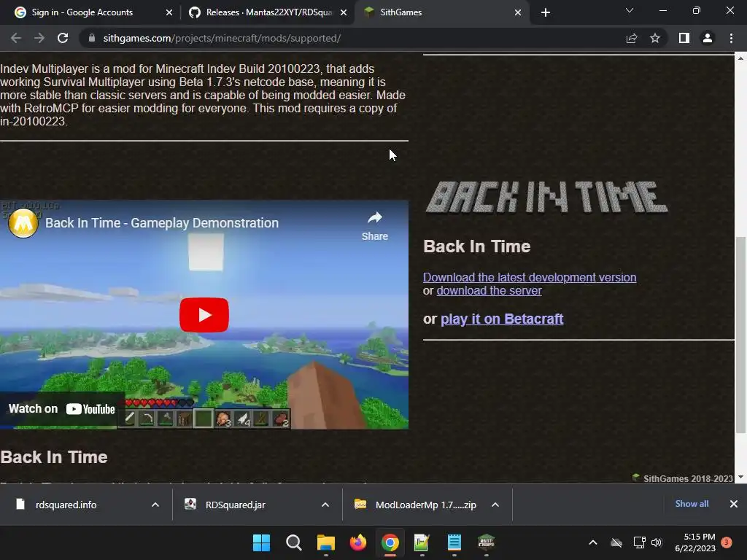747x560 pixels.
Task: Open Minecraft launcher taskbar icon
Action: coord(486,542)
